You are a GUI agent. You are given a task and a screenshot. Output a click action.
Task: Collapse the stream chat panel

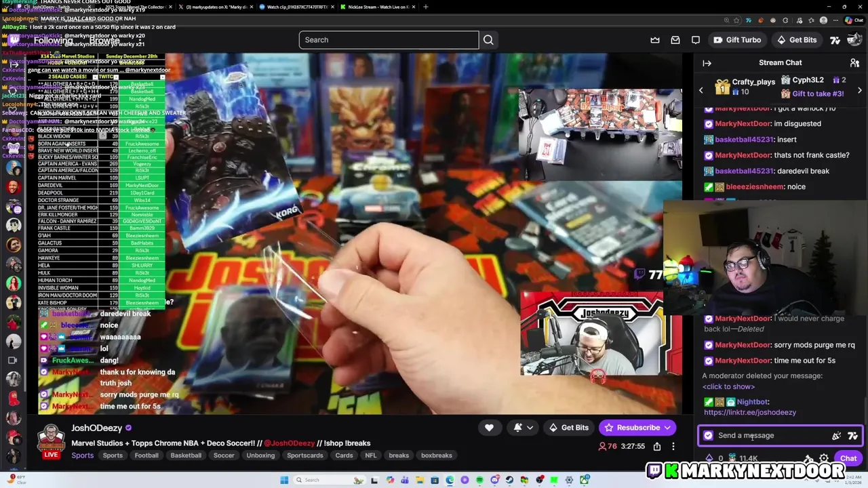(707, 63)
